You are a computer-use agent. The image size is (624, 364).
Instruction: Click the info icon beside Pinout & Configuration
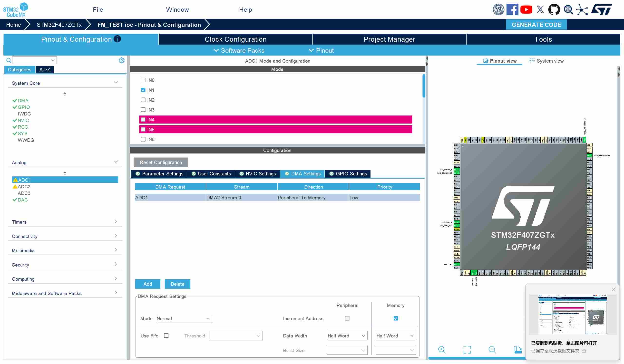(117, 39)
